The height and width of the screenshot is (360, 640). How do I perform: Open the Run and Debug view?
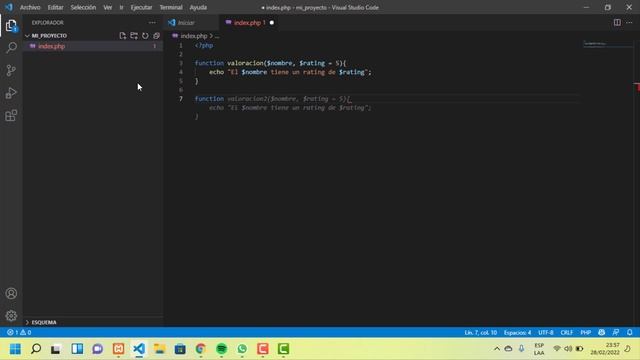[11, 93]
